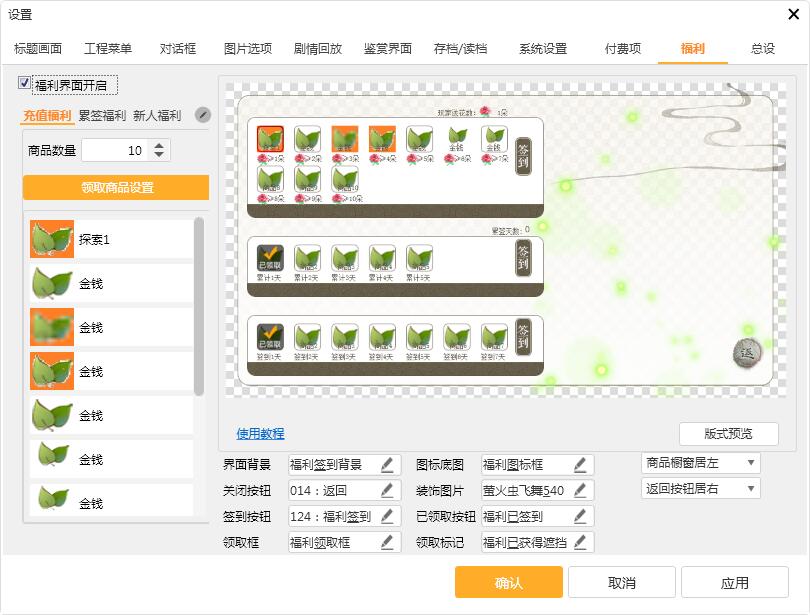Click edit pencil for 领取标记 field
Image resolution: width=810 pixels, height=615 pixels.
click(580, 543)
